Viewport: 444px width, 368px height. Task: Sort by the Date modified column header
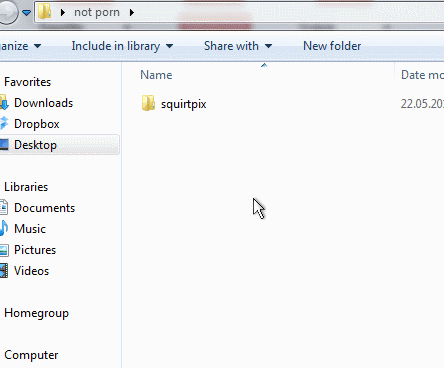pyautogui.click(x=422, y=75)
